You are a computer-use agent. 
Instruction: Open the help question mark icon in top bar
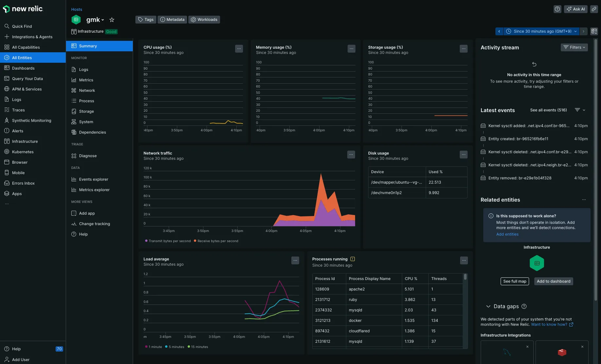tap(557, 9)
